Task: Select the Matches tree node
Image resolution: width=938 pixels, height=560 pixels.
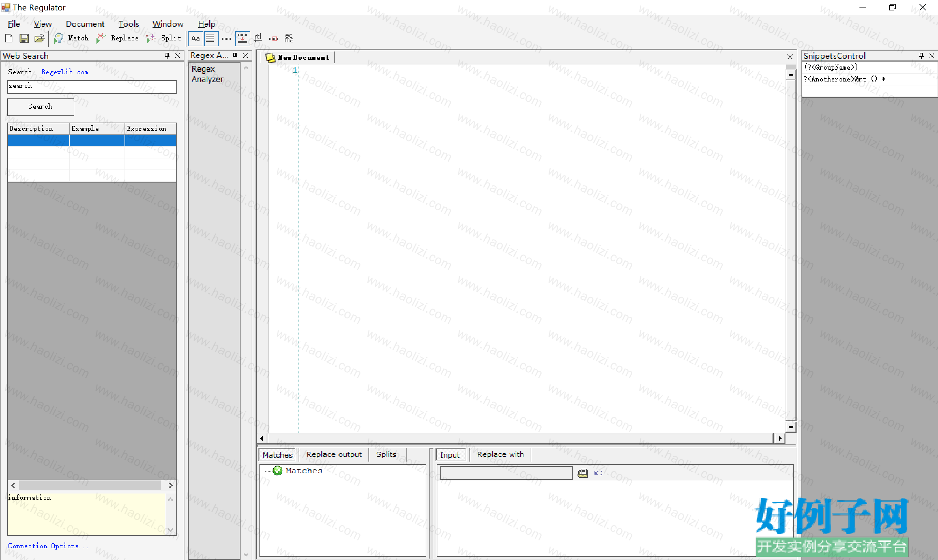Action: coord(304,471)
